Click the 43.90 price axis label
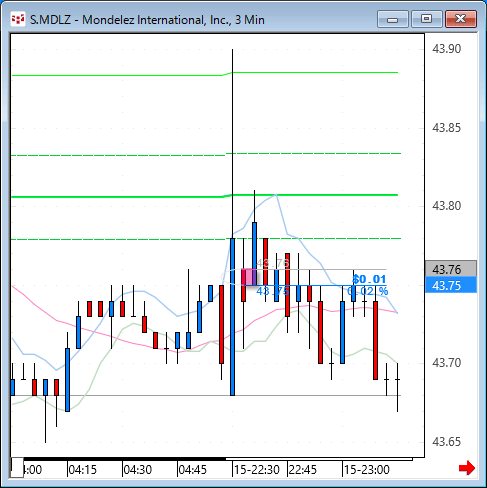Image resolution: width=487 pixels, height=488 pixels. click(x=447, y=49)
